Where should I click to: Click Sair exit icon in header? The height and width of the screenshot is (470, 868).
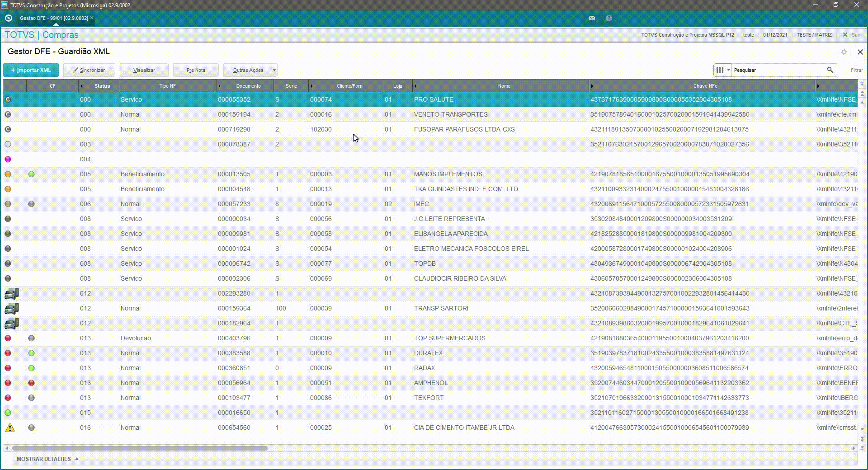point(845,35)
